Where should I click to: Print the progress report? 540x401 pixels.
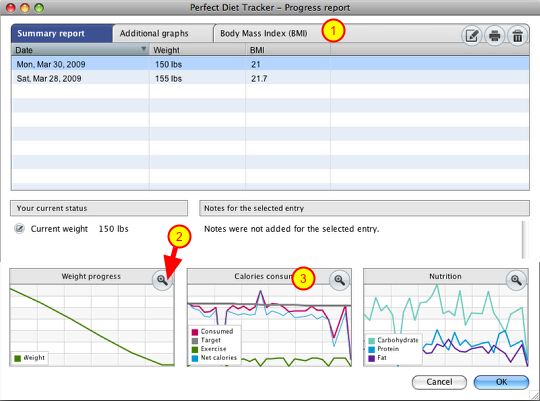[x=495, y=35]
